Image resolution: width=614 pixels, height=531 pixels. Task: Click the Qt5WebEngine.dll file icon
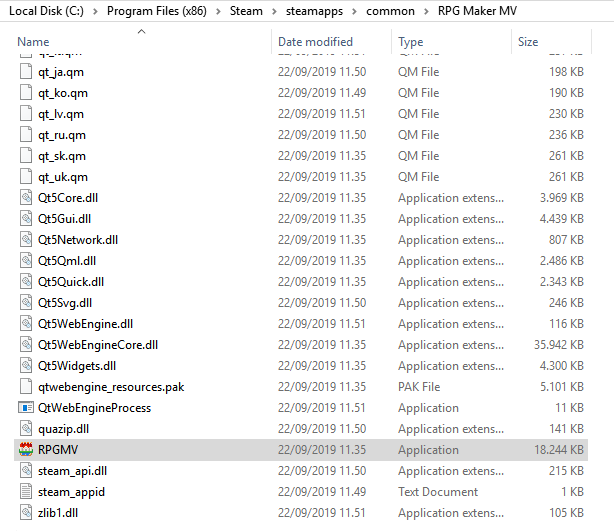[26, 323]
